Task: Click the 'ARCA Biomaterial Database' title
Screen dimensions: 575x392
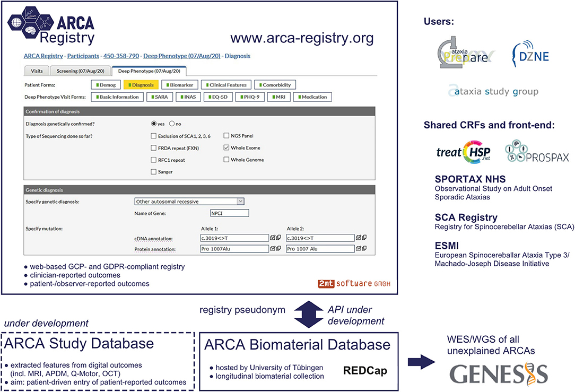Action: (298, 345)
